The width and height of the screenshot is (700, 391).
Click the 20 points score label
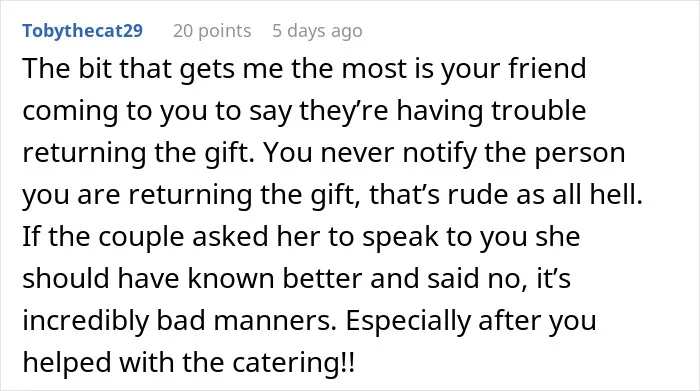212,31
